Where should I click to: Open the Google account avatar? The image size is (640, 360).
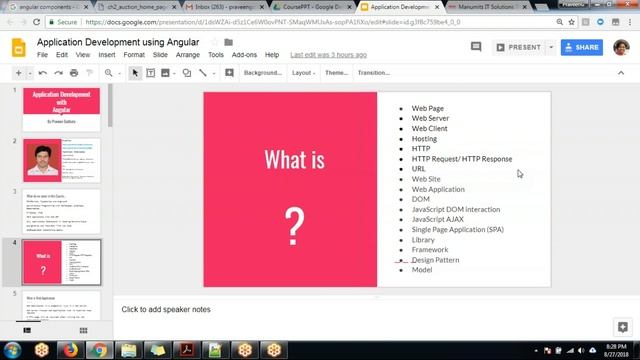click(x=621, y=47)
